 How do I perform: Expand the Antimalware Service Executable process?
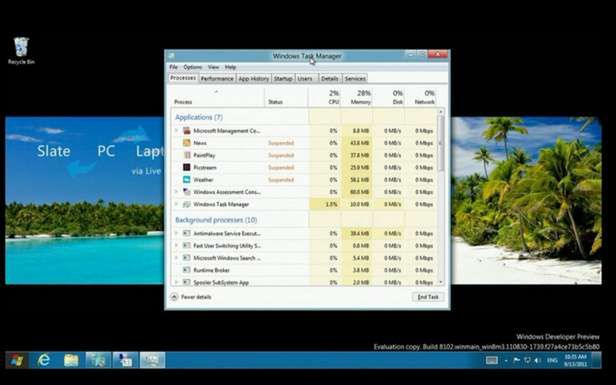[x=176, y=233]
